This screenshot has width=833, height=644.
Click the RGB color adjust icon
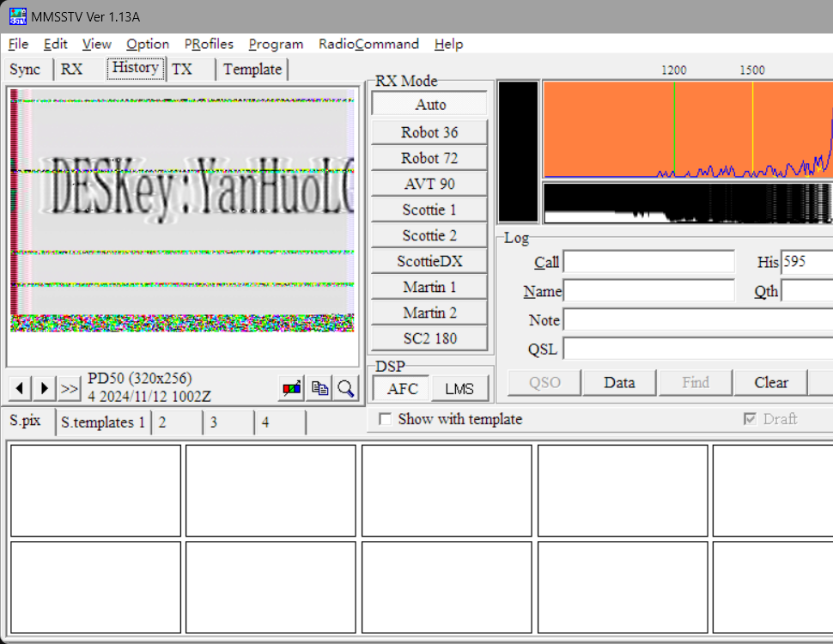click(x=292, y=388)
